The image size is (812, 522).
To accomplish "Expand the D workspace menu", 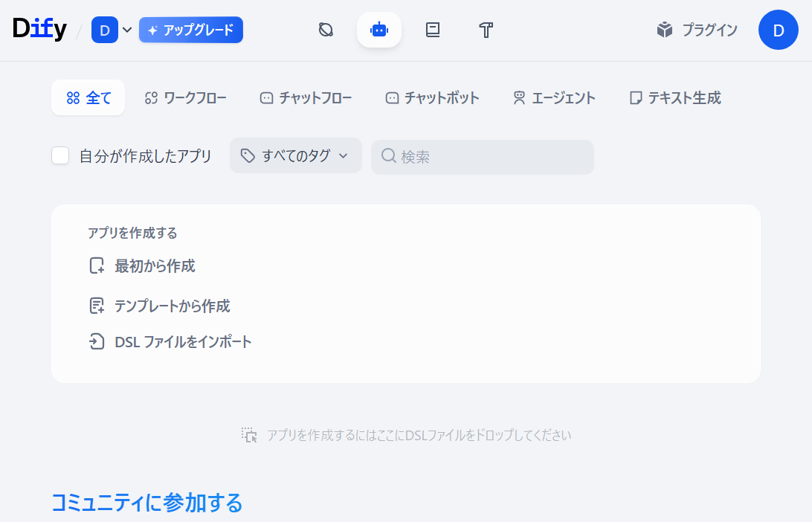I will 106,30.
